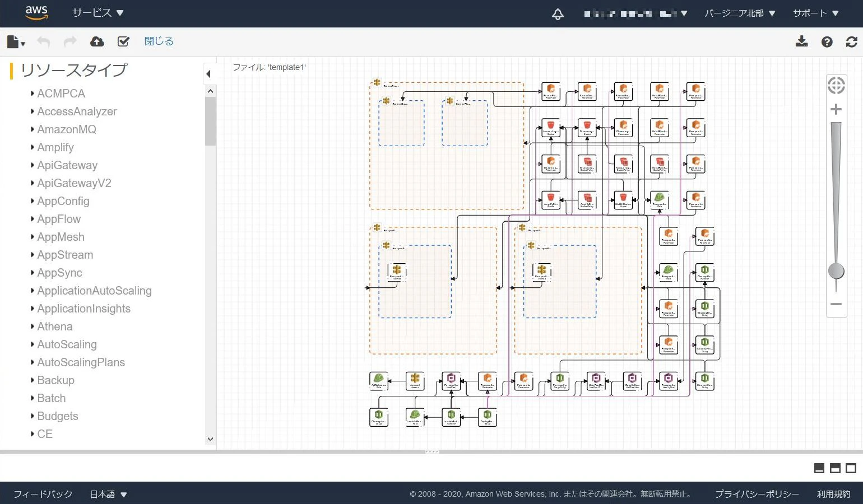Image resolution: width=863 pixels, height=504 pixels.
Task: Maximize the bottom editor pane icon
Action: pos(851,468)
